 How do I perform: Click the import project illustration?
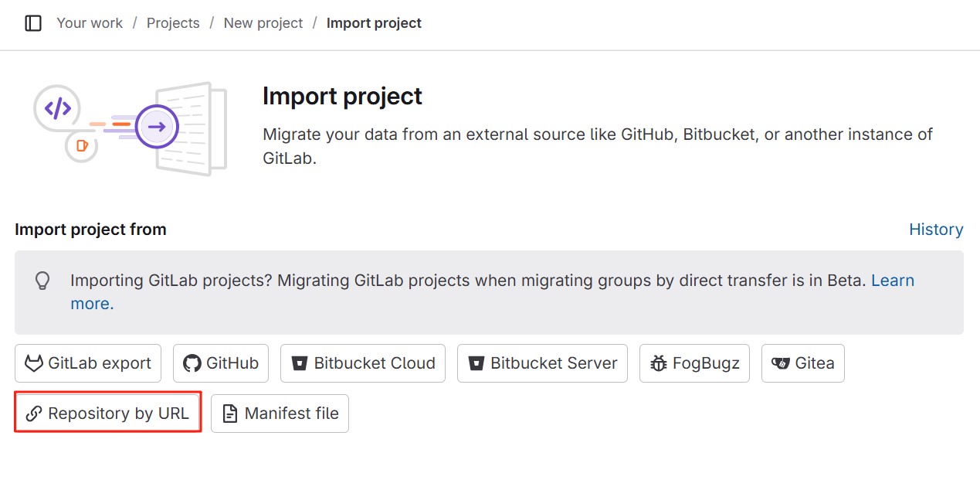(x=131, y=128)
